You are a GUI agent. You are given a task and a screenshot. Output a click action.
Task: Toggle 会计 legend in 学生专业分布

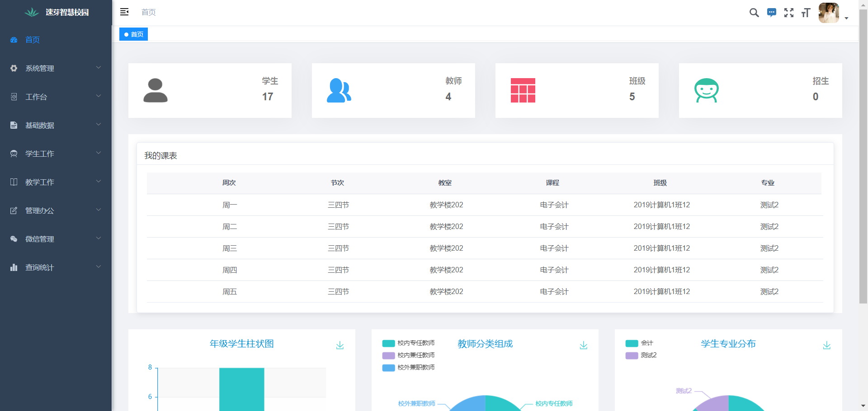tap(639, 343)
